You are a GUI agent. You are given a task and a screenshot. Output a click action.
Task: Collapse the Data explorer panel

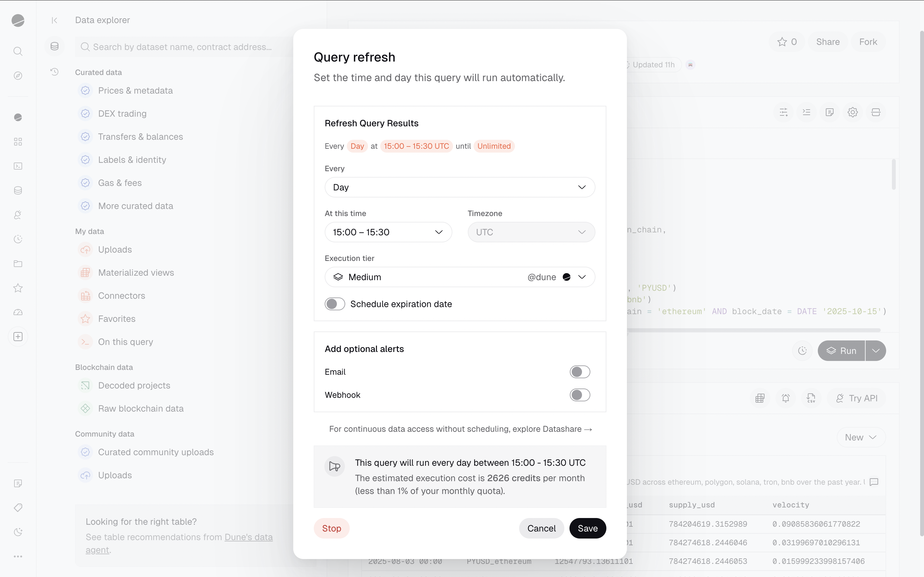click(54, 20)
